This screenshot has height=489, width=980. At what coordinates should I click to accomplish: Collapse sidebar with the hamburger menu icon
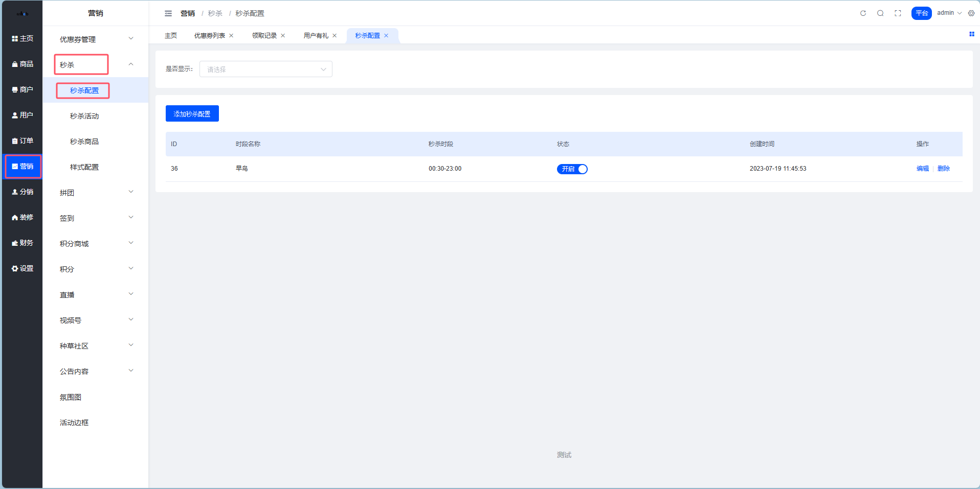tap(168, 13)
